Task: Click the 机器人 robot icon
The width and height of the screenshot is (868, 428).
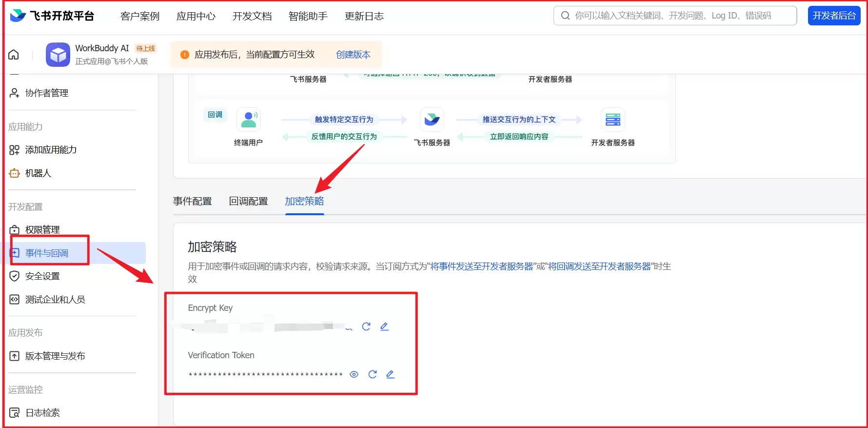Action: [x=14, y=173]
